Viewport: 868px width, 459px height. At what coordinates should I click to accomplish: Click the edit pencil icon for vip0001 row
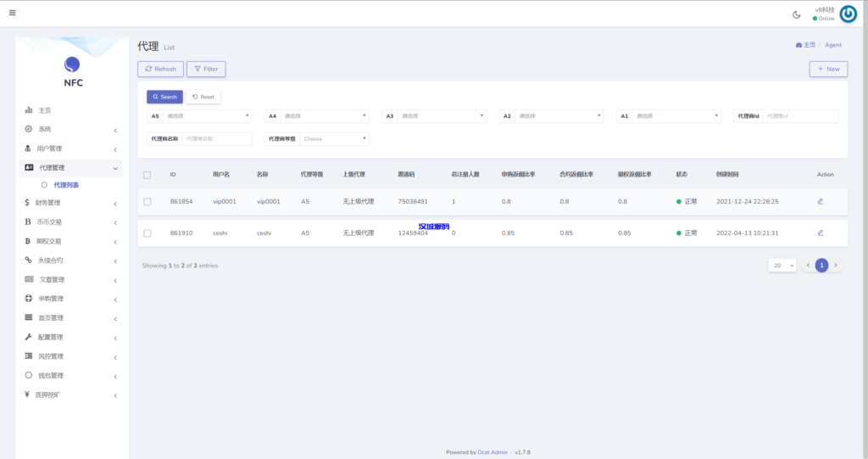pyautogui.click(x=820, y=201)
